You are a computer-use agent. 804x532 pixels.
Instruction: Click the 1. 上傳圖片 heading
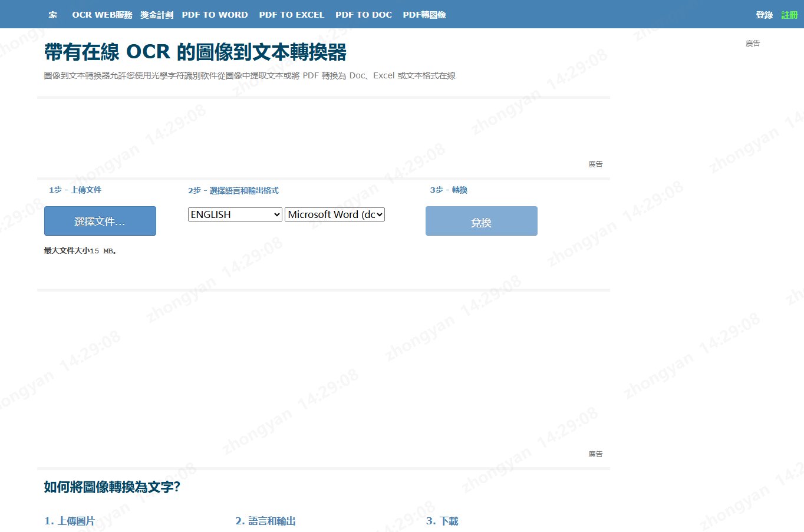(x=70, y=521)
